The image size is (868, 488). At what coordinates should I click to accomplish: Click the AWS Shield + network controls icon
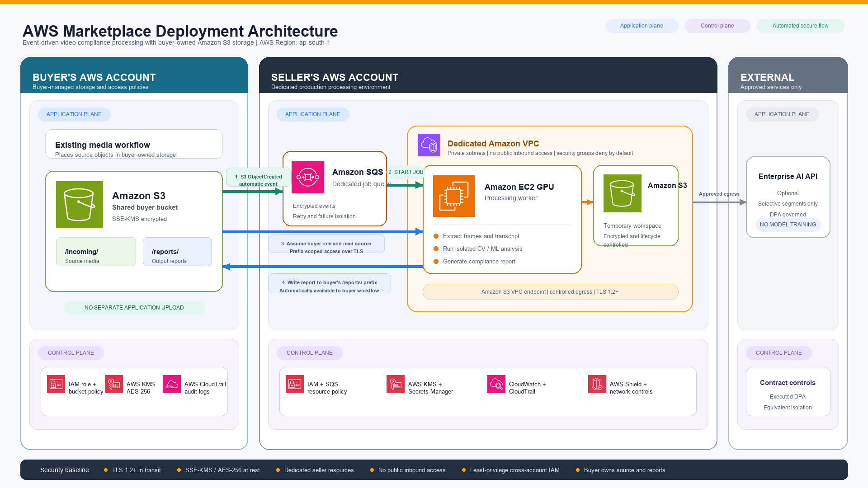pos(597,384)
